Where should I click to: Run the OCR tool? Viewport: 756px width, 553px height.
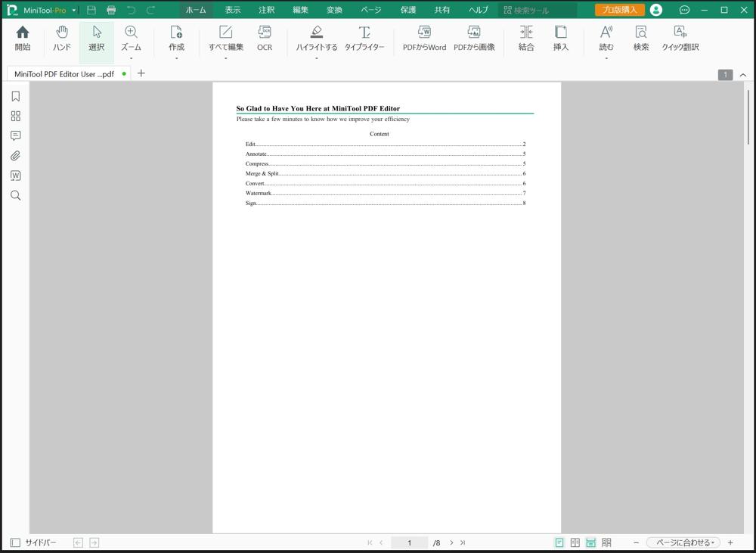click(x=265, y=39)
